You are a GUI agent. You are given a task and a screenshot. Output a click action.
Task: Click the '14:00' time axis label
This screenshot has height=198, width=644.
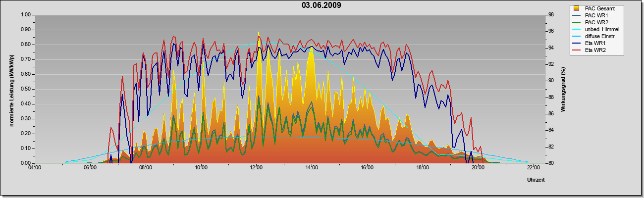[x=312, y=168]
